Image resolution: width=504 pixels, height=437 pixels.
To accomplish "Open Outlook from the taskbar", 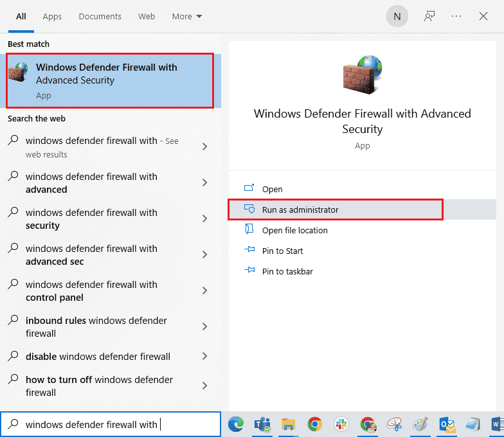I will tap(447, 424).
